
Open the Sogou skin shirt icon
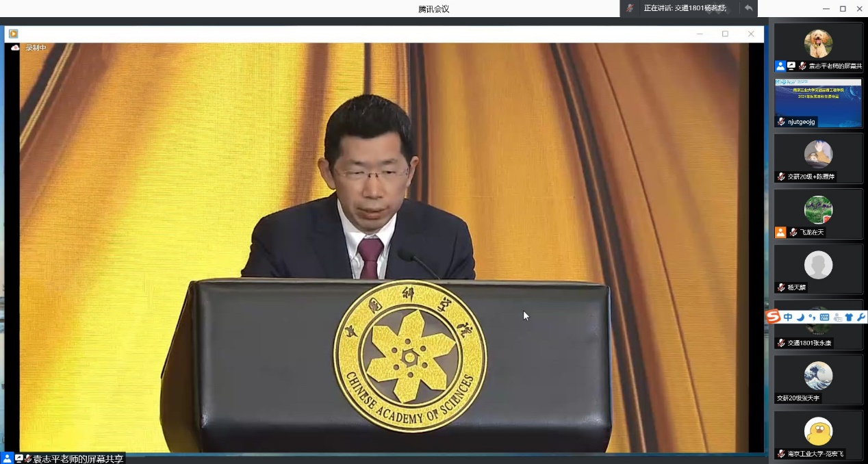pos(849,317)
